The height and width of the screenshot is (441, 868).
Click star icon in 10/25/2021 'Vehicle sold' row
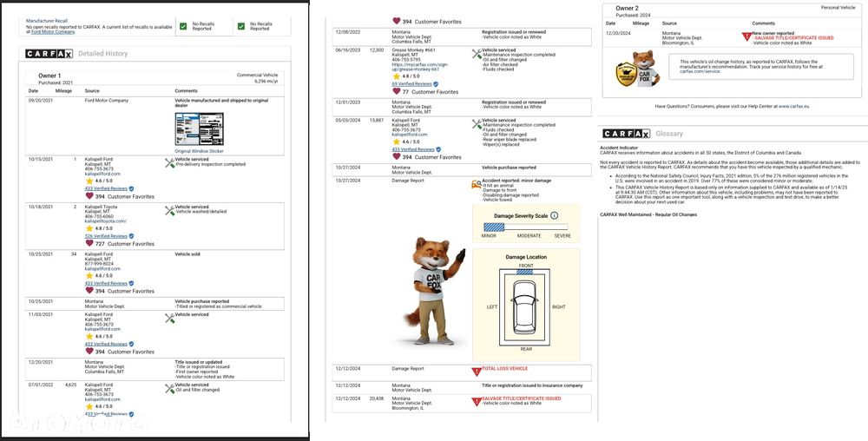[89, 275]
